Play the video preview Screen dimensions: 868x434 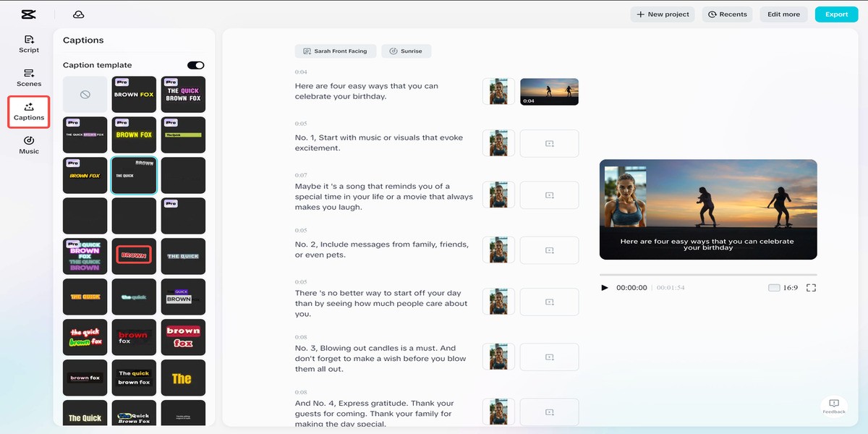point(605,288)
